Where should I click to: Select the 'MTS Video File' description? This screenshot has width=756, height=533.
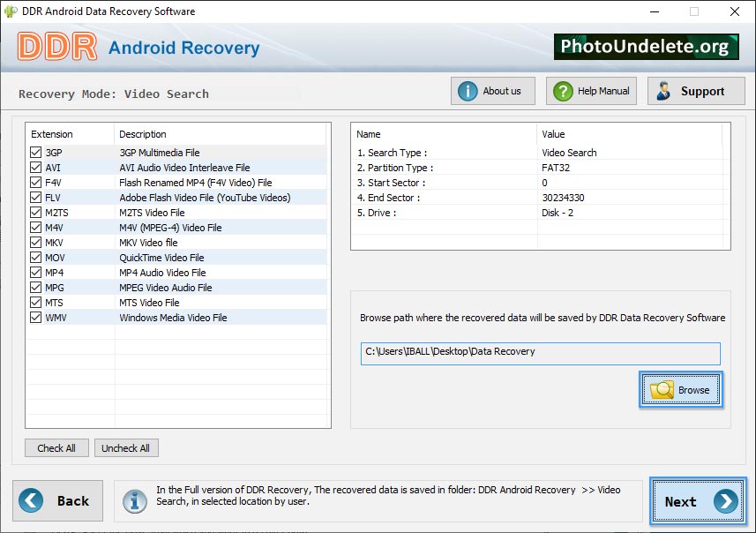pyautogui.click(x=149, y=302)
